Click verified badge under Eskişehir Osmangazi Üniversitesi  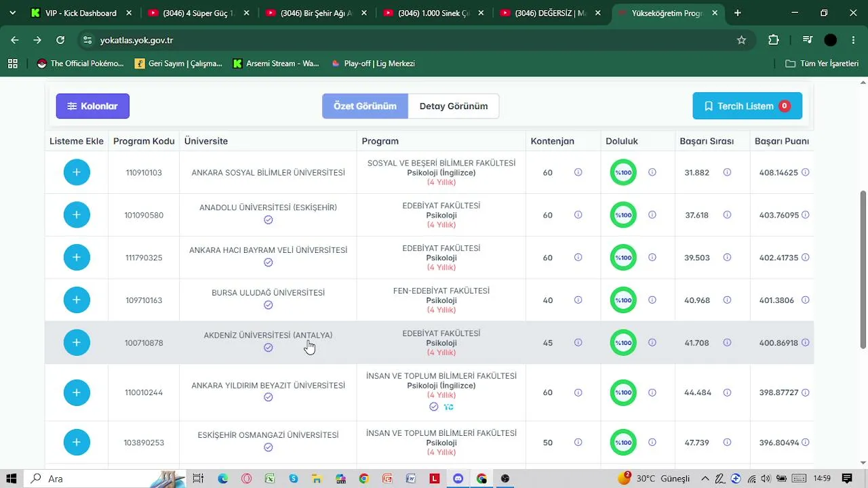tap(269, 447)
